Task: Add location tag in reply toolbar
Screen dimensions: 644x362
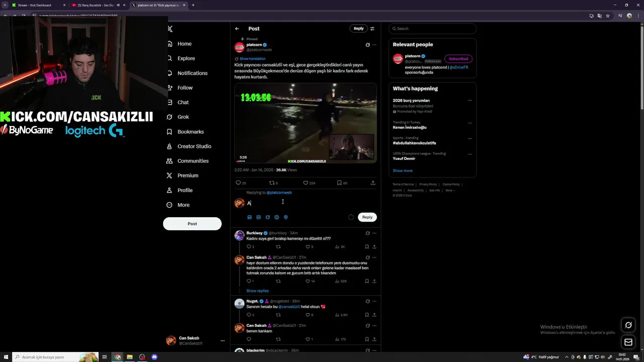Action: [x=285, y=217]
